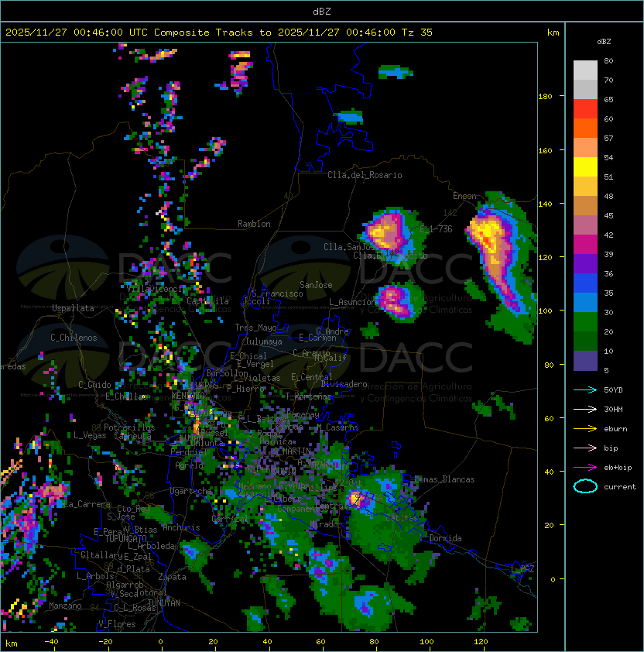The width and height of the screenshot is (644, 652).
Task: Click the Ramblon place label
Action: tap(254, 224)
